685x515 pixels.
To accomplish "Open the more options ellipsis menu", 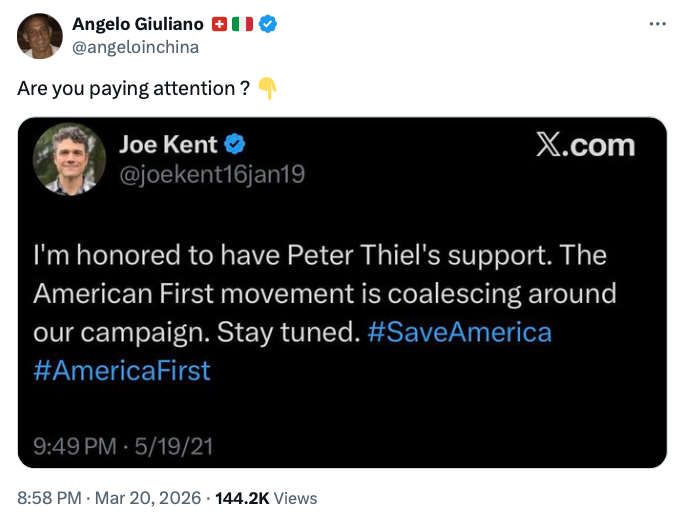I will pyautogui.click(x=657, y=24).
